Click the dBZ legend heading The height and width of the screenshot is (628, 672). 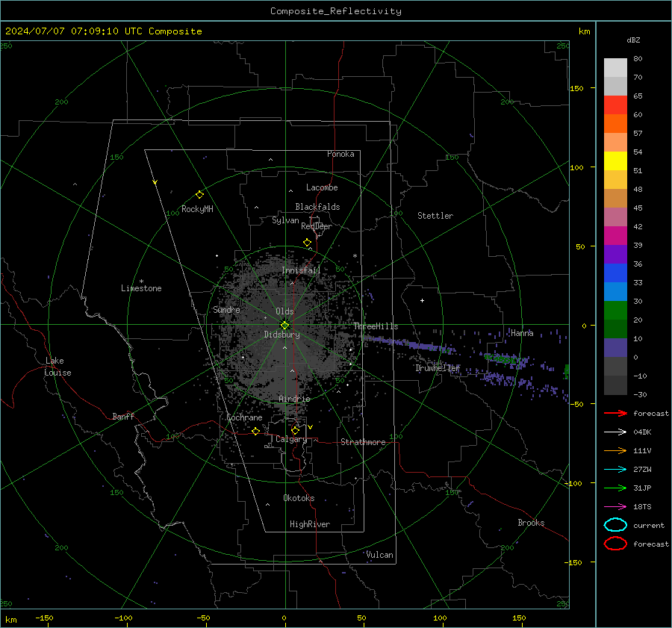633,40
